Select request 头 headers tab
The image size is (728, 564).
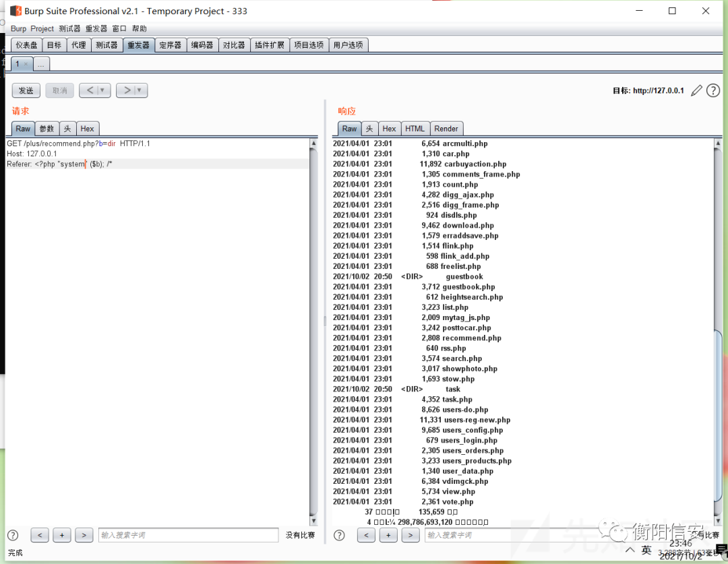tap(68, 129)
